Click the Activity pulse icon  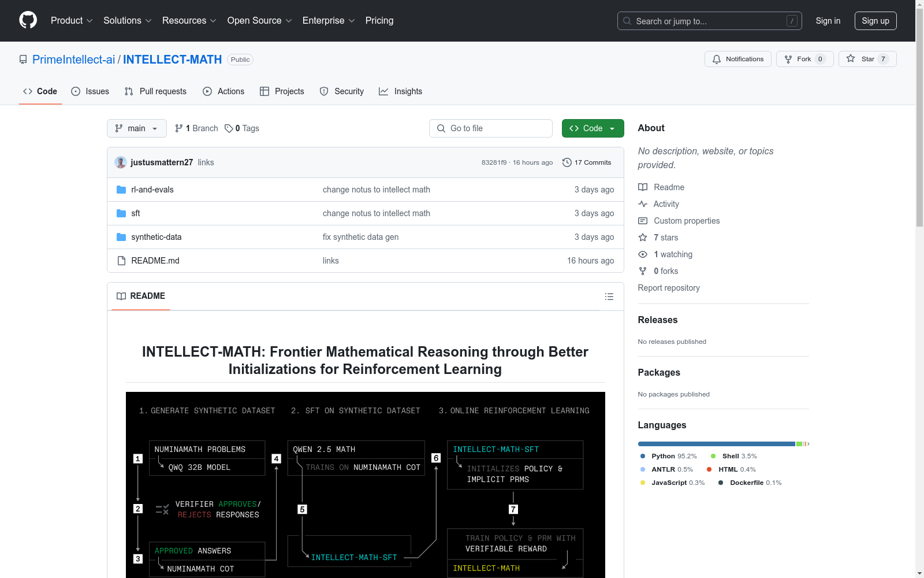point(643,204)
